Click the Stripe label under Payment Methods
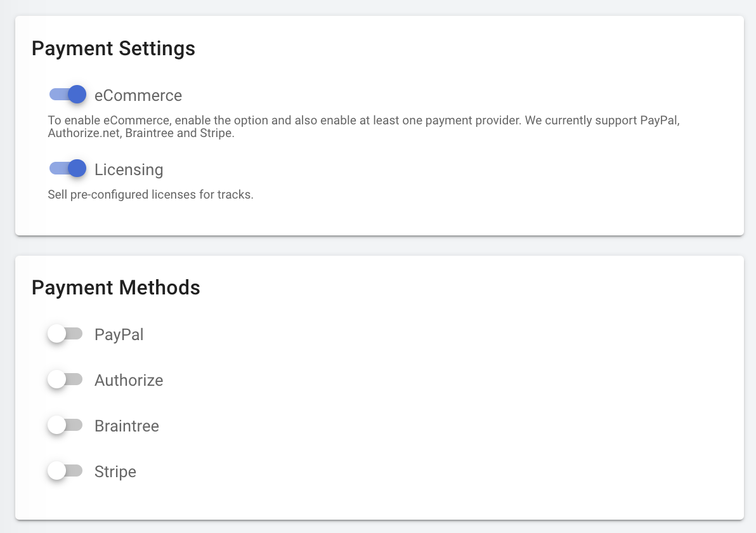Screen dimensions: 756x533 pyautogui.click(x=115, y=471)
